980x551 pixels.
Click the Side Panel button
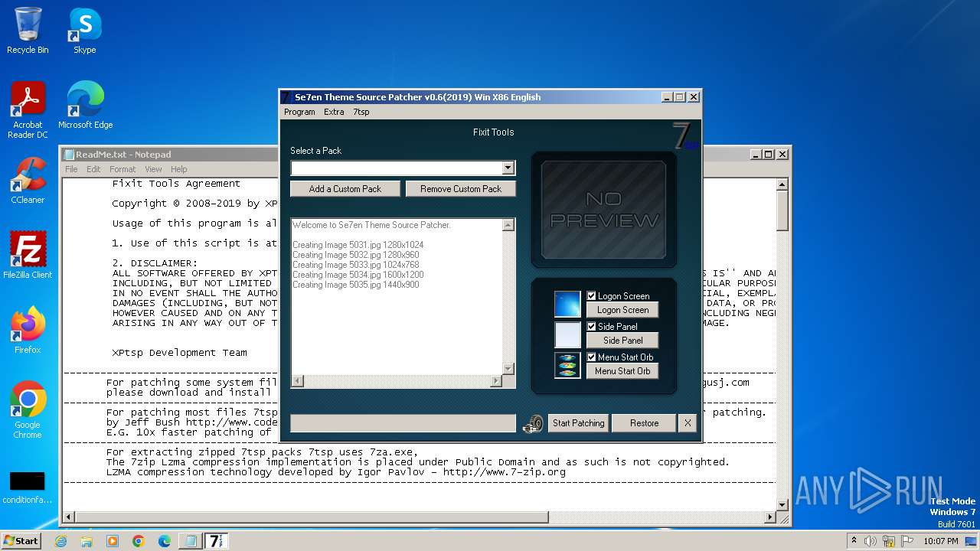click(622, 341)
